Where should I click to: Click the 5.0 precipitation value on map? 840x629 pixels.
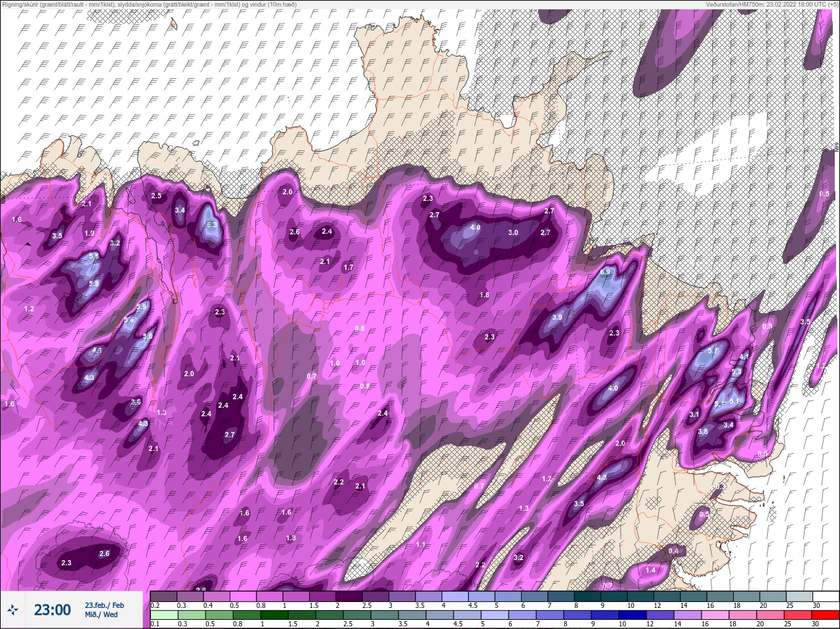click(148, 336)
